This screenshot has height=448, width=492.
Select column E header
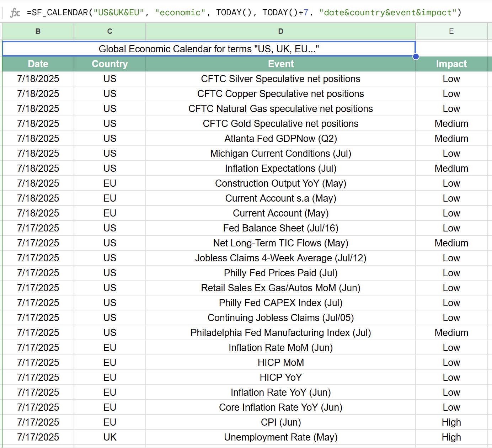451,31
